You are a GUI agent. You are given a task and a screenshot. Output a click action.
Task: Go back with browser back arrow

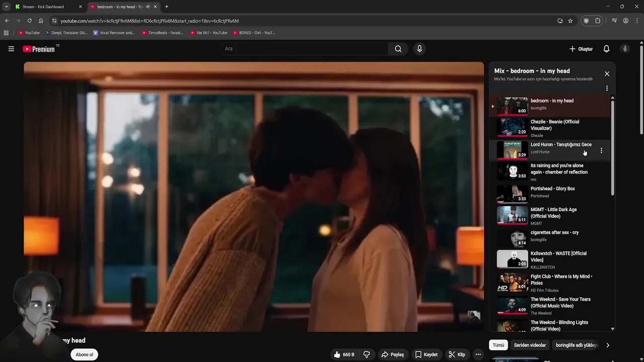7,21
